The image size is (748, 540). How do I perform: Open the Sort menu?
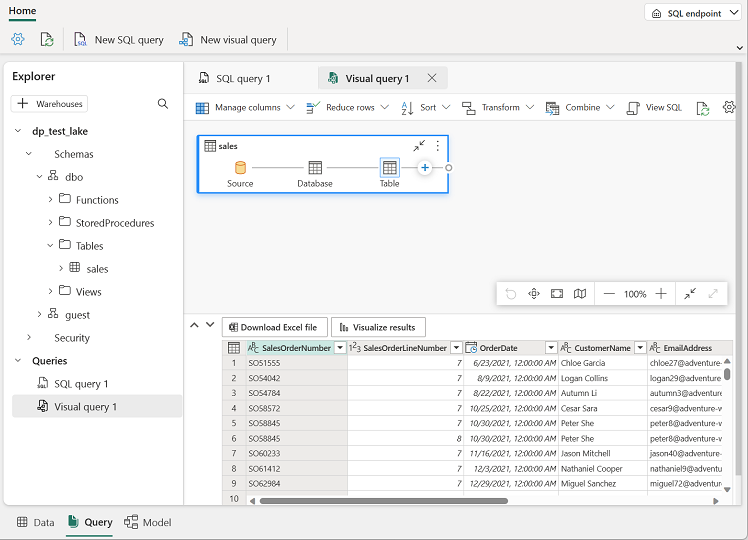[x=426, y=108]
